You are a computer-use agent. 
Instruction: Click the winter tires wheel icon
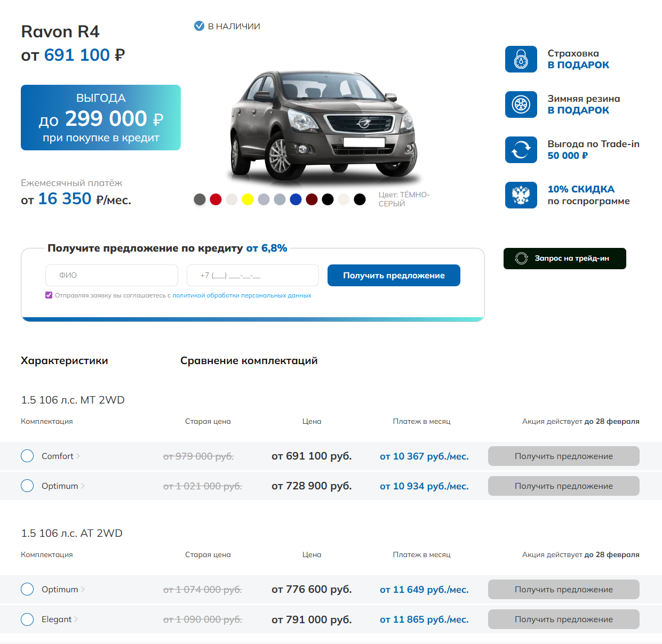[x=521, y=104]
